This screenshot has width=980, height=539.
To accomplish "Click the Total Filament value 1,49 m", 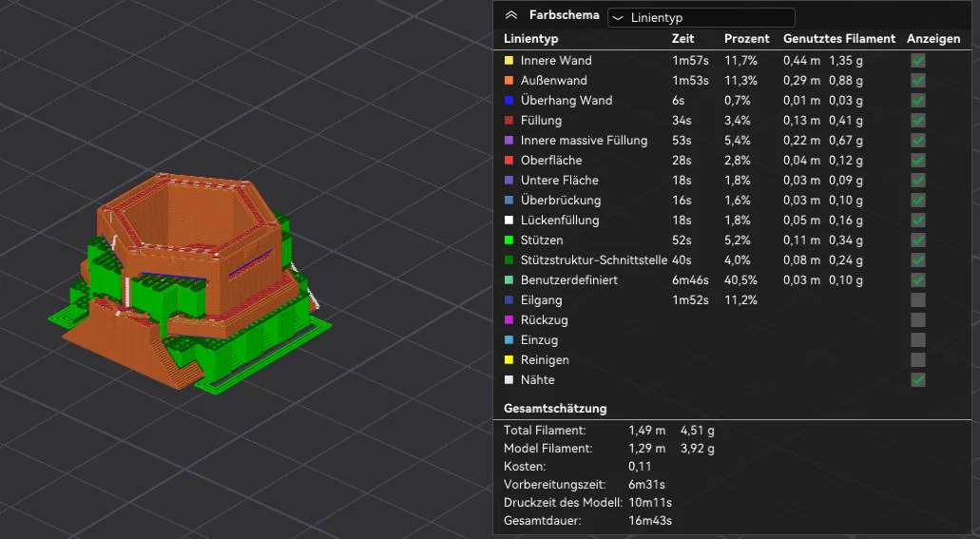I will pyautogui.click(x=647, y=431).
